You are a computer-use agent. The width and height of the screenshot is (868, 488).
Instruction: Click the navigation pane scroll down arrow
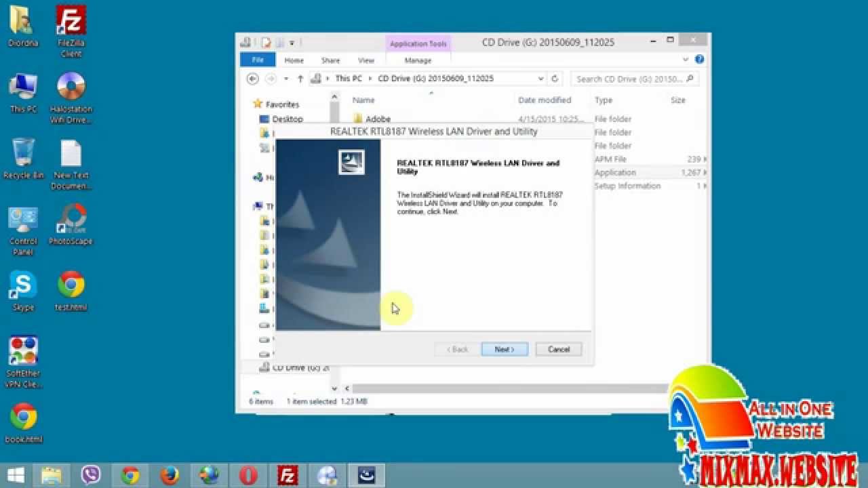click(x=334, y=389)
